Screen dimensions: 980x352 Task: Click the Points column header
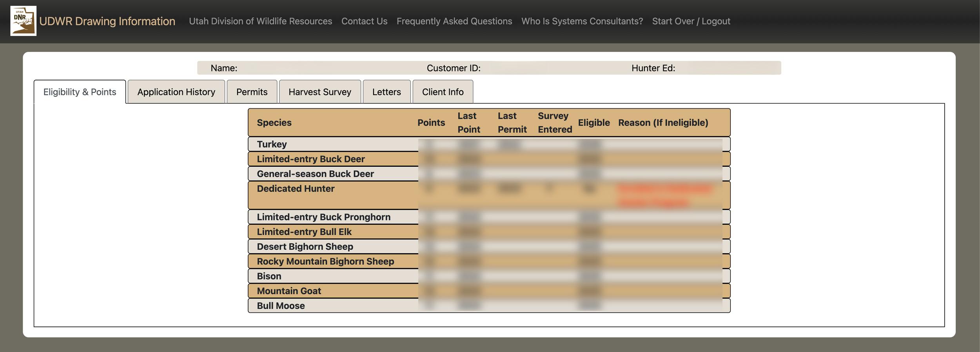[x=431, y=122]
